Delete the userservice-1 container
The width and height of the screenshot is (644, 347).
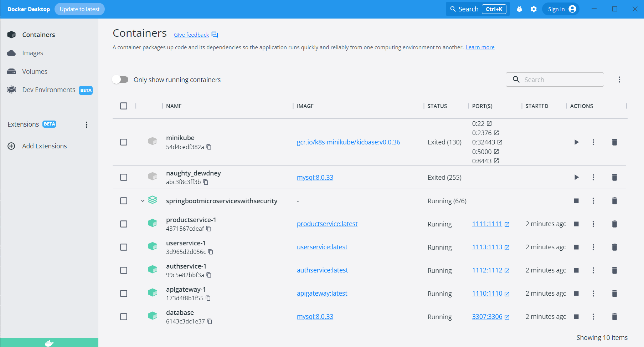pos(614,247)
